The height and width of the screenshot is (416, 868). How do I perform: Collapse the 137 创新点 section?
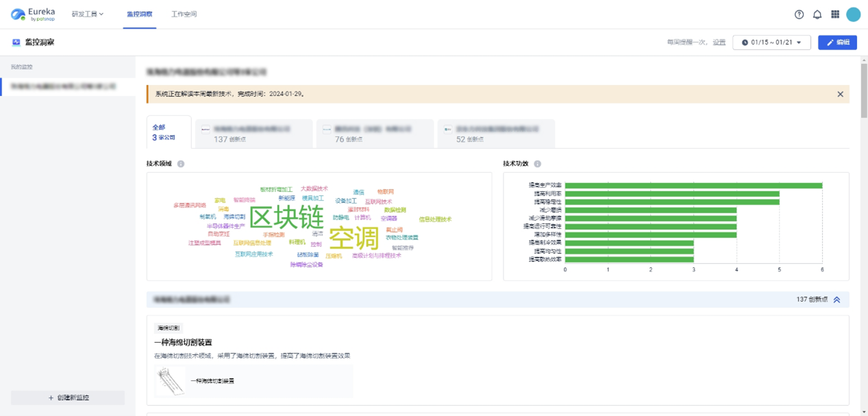coord(836,299)
